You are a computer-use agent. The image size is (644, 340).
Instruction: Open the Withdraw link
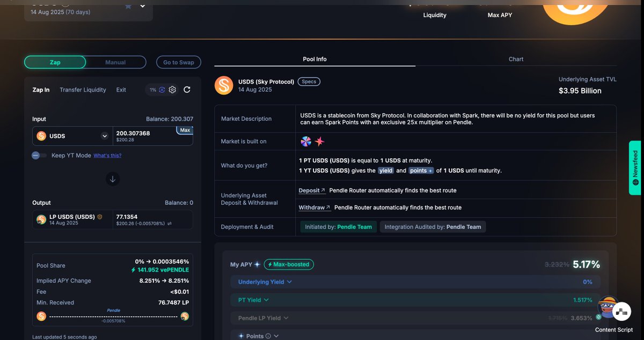coord(314,207)
